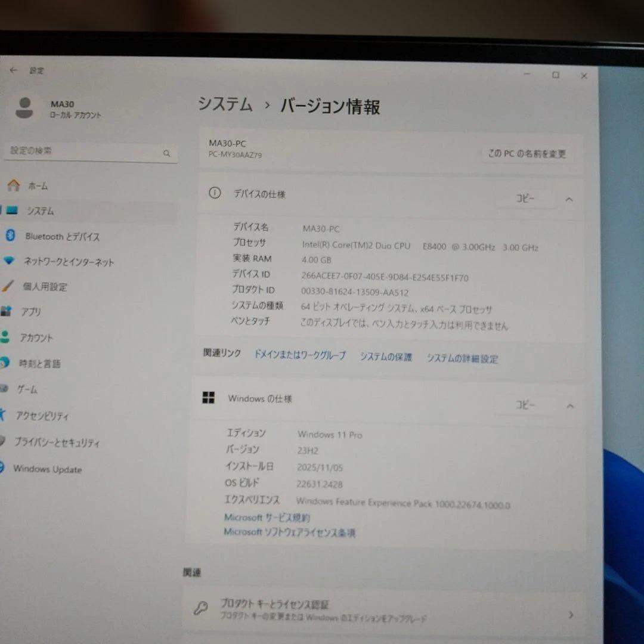Click the install date 2025/11/05
Viewport: 644px width, 644px height.
pos(320,467)
